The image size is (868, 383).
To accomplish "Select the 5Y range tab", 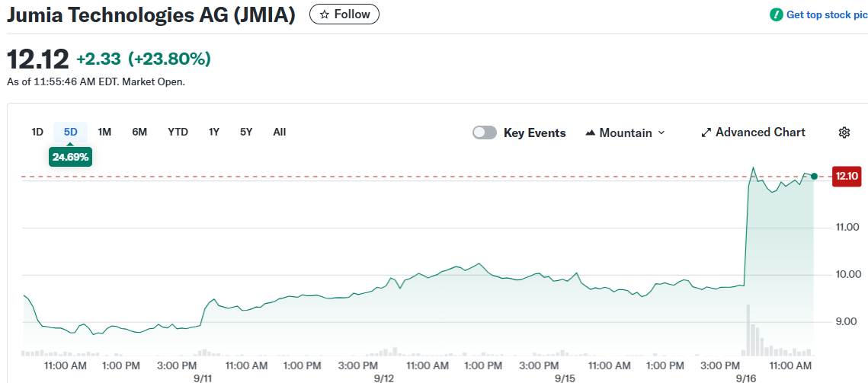I will 246,132.
